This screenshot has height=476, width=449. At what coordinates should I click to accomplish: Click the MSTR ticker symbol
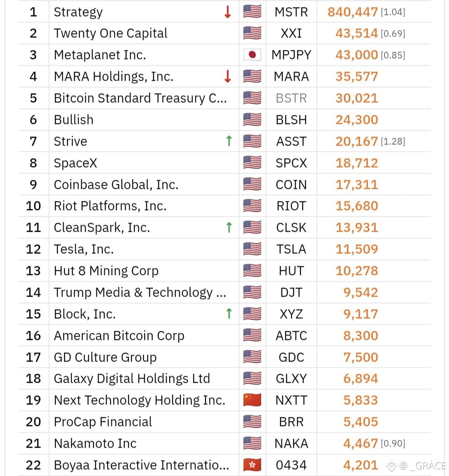[291, 12]
